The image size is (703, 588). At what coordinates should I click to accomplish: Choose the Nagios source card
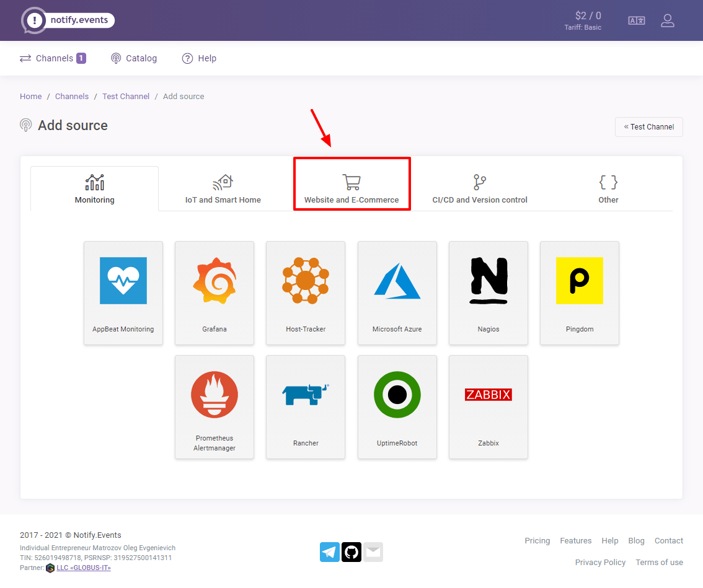[x=489, y=293]
